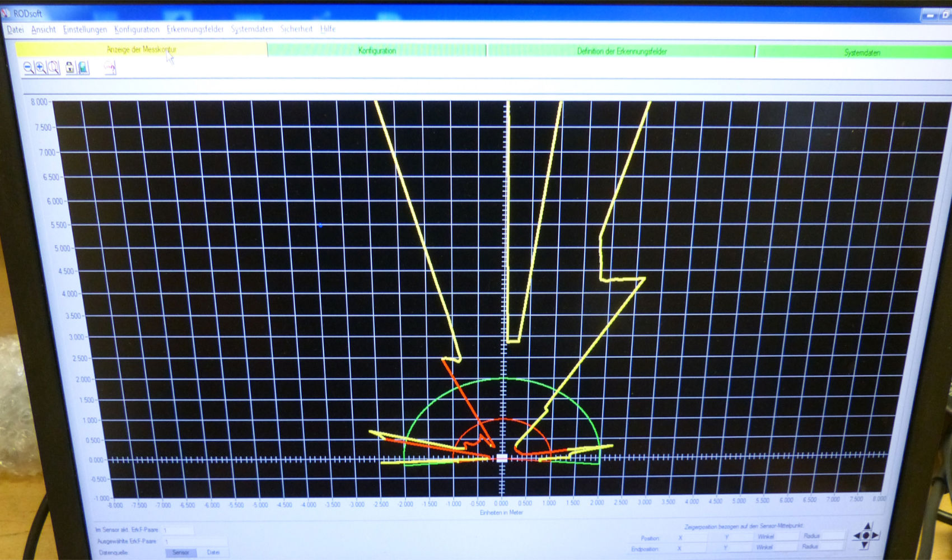952x560 pixels.
Task: Open the Erkennungsfelder menu
Action: tap(194, 29)
